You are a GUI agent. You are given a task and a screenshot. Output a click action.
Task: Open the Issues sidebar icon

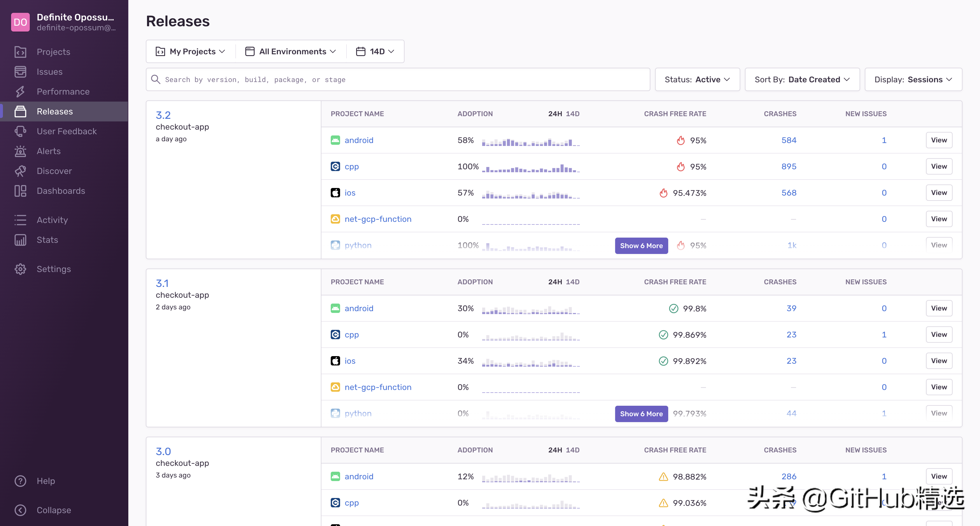click(x=20, y=72)
